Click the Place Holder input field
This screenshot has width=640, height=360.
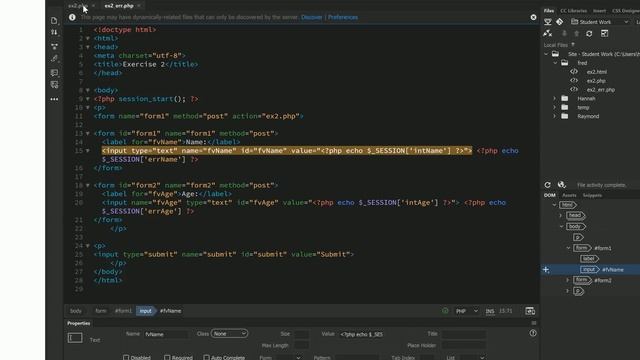463,345
